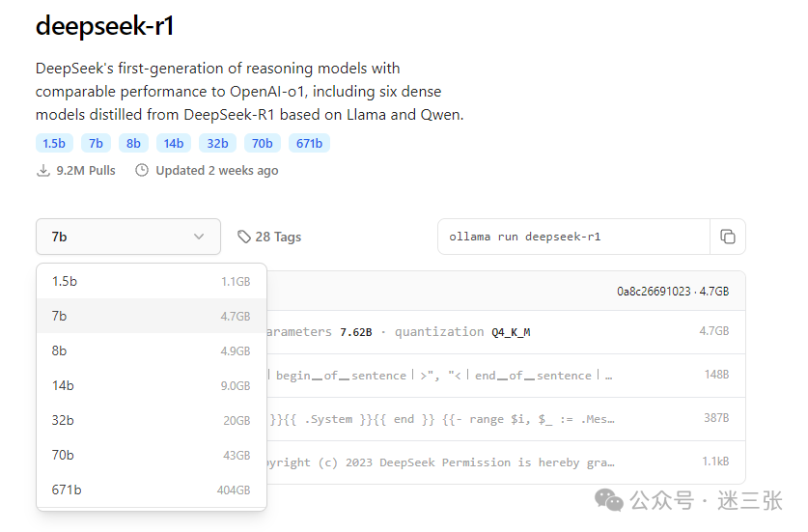
Task: Pick the 8b 4.9GB model option
Action: pyautogui.click(x=151, y=350)
